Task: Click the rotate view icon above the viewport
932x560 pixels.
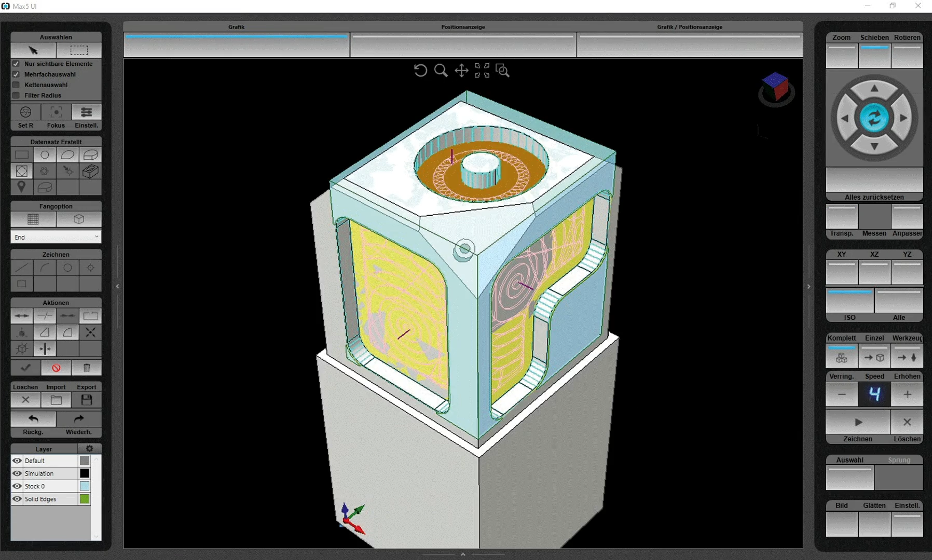Action: click(x=420, y=71)
